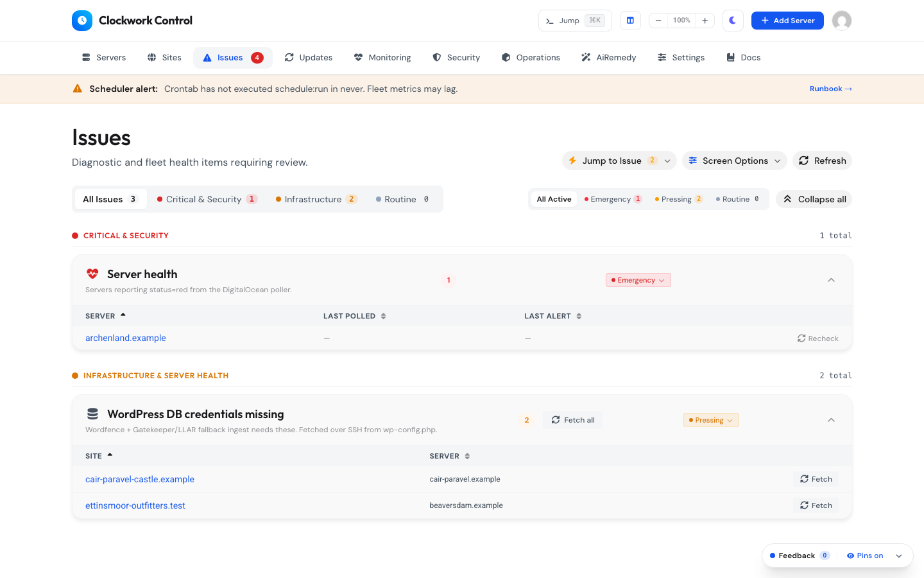The height and width of the screenshot is (578, 924).
Task: Collapse the Server health panel chevron
Action: [831, 280]
